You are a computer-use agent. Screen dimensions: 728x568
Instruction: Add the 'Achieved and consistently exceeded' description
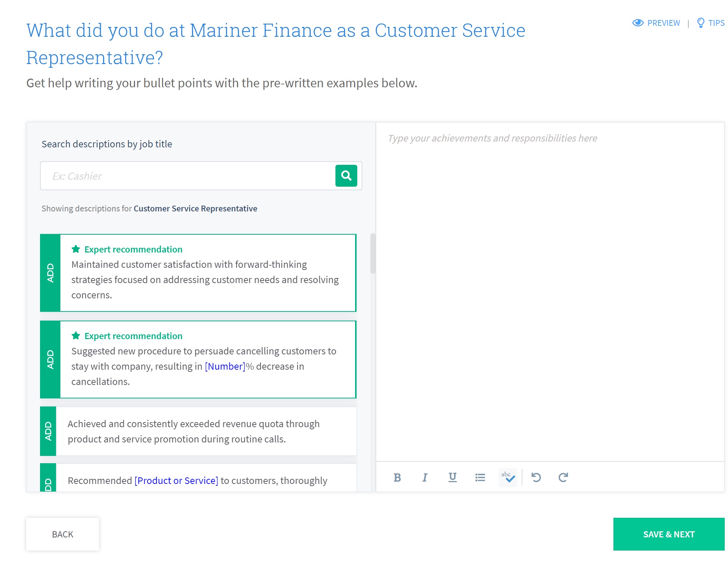(48, 431)
